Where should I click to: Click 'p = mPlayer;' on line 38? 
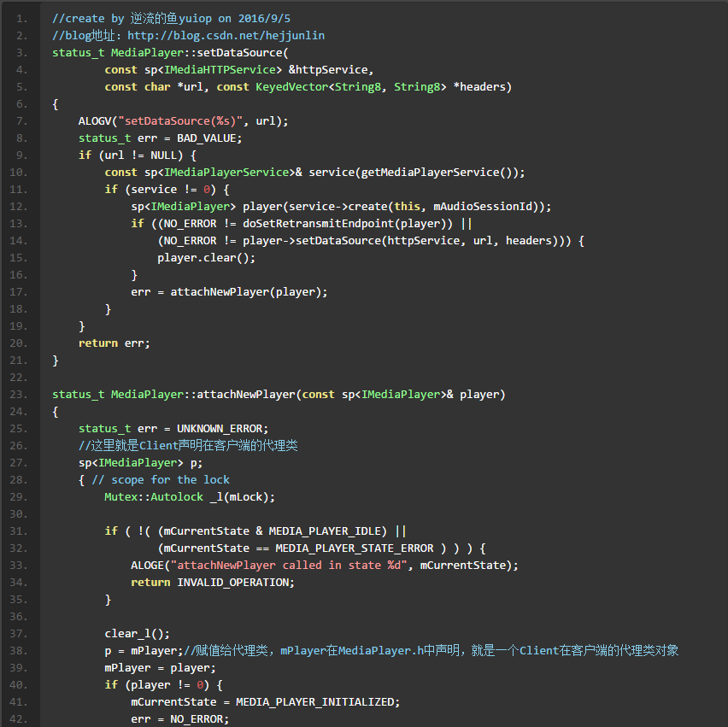[144, 651]
